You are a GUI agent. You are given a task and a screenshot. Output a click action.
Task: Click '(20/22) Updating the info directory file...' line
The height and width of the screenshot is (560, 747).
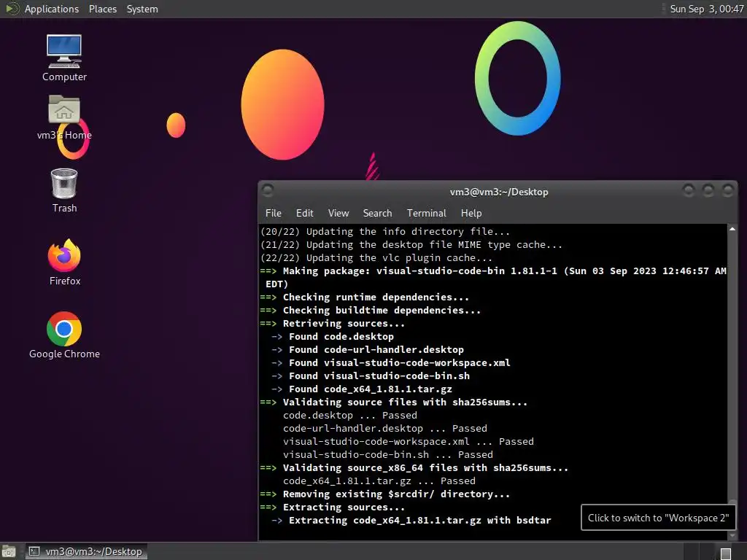pos(385,231)
